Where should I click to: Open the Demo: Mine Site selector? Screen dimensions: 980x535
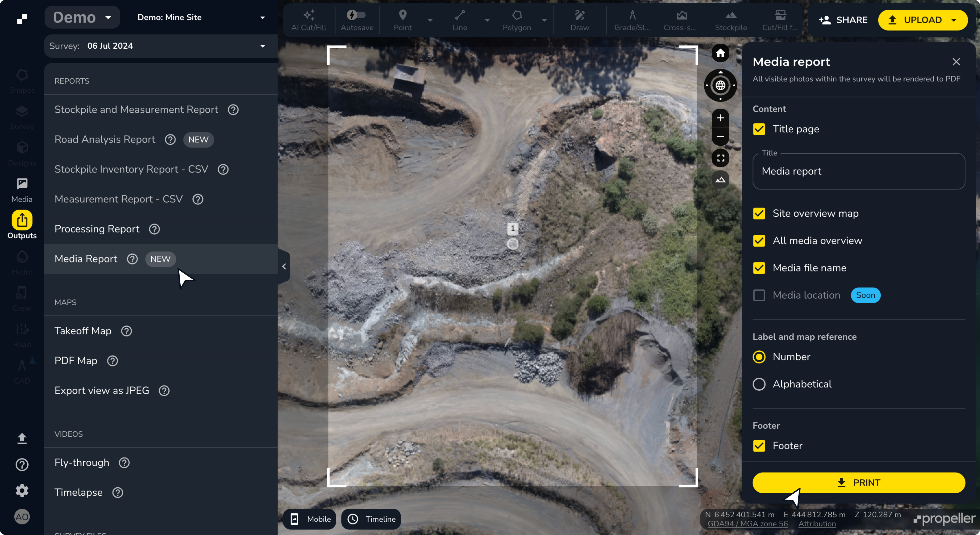click(201, 17)
